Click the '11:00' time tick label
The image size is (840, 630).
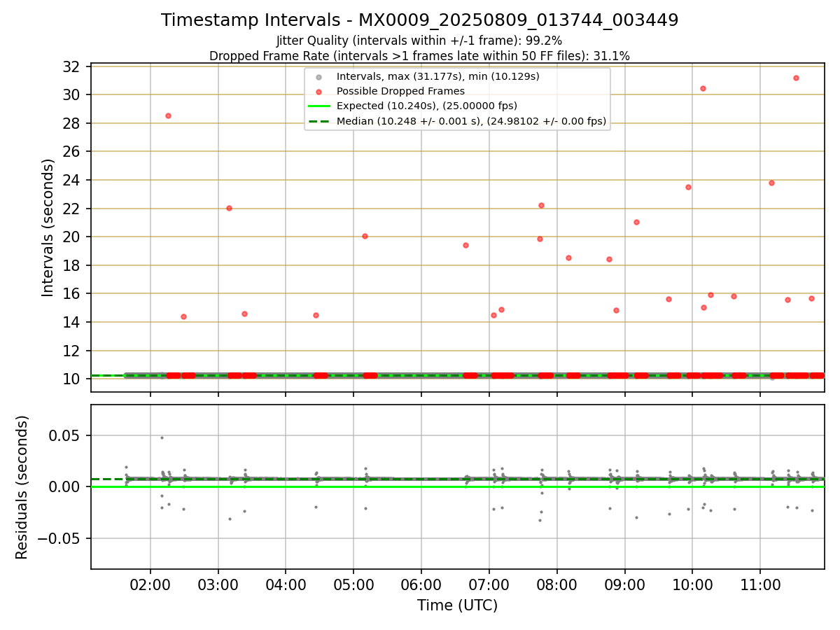coord(760,584)
